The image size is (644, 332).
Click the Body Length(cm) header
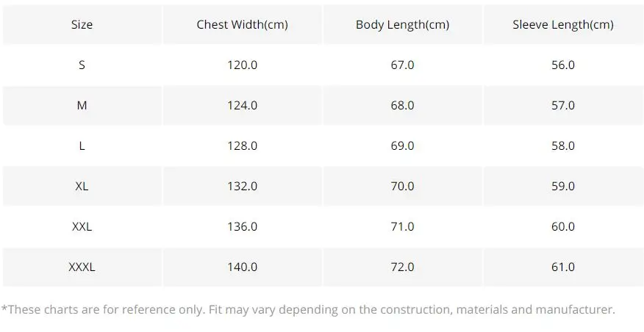[x=403, y=25]
